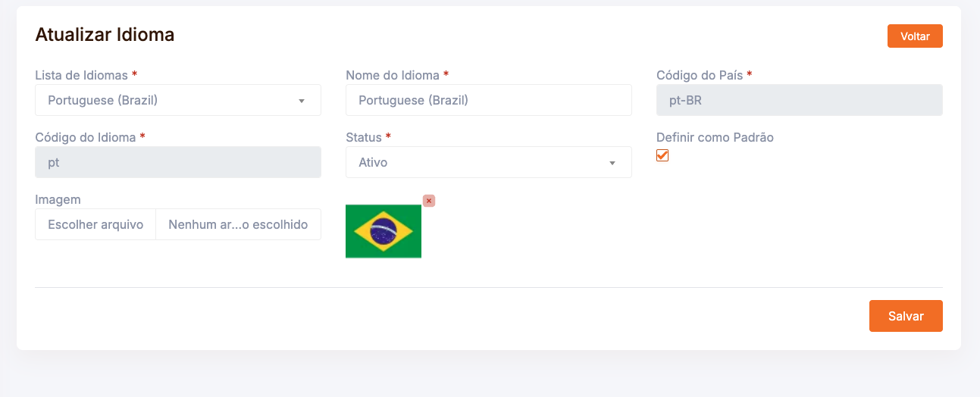Image resolution: width=980 pixels, height=397 pixels.
Task: Click the Código do País label
Action: pyautogui.click(x=700, y=75)
